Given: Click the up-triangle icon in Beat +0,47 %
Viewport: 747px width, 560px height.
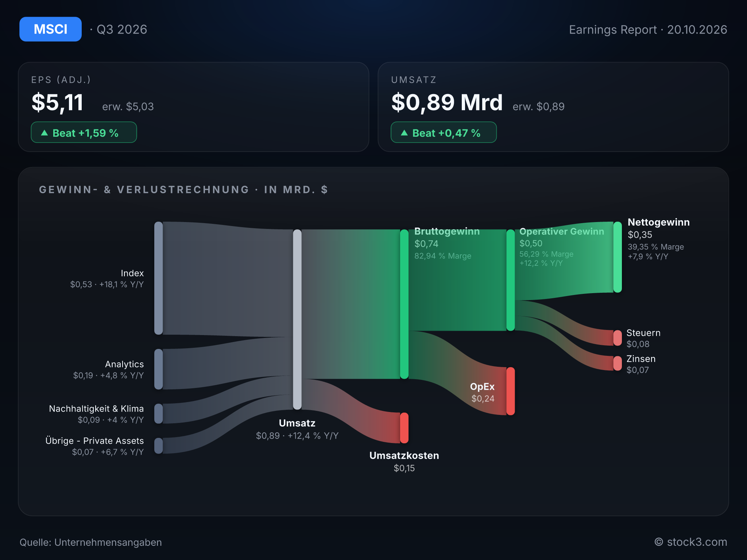Looking at the screenshot, I should point(404,133).
